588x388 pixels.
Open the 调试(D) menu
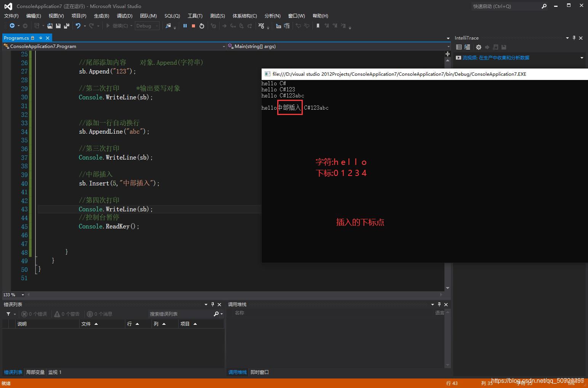point(125,16)
